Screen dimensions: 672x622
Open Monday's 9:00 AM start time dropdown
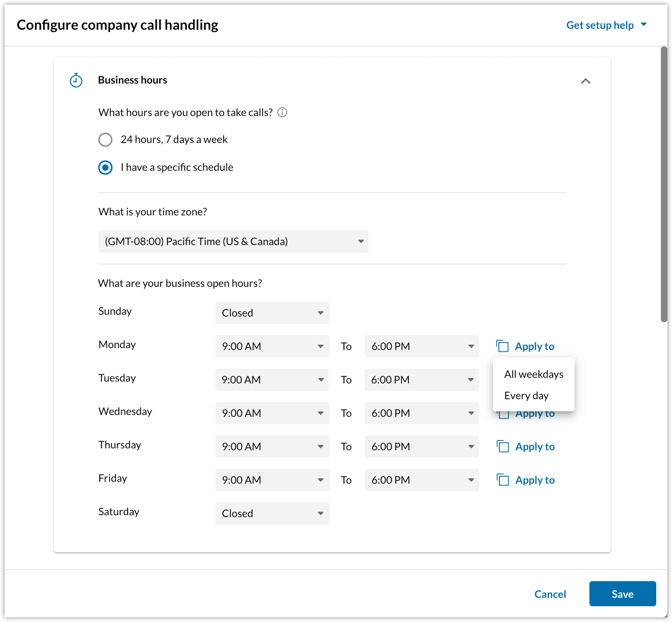(x=272, y=346)
